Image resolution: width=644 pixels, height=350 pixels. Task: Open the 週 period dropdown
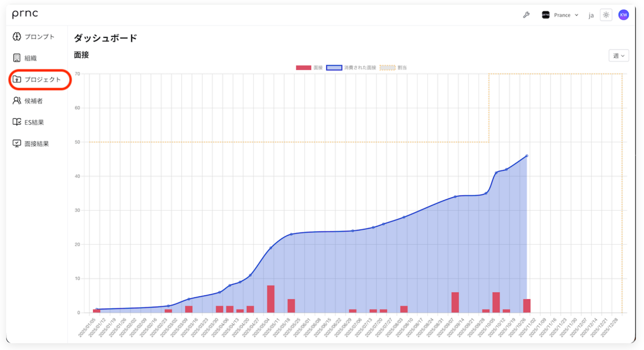click(x=619, y=55)
